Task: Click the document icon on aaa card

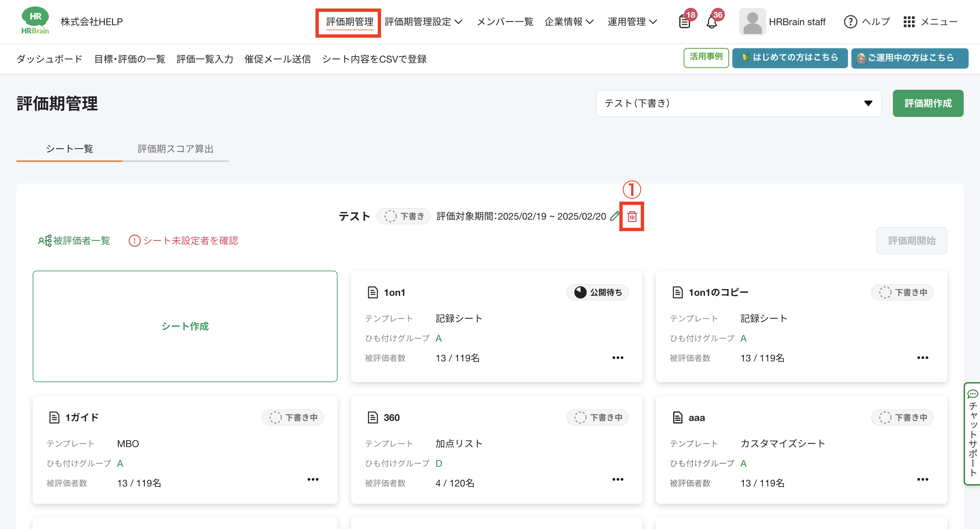Action: pos(677,417)
